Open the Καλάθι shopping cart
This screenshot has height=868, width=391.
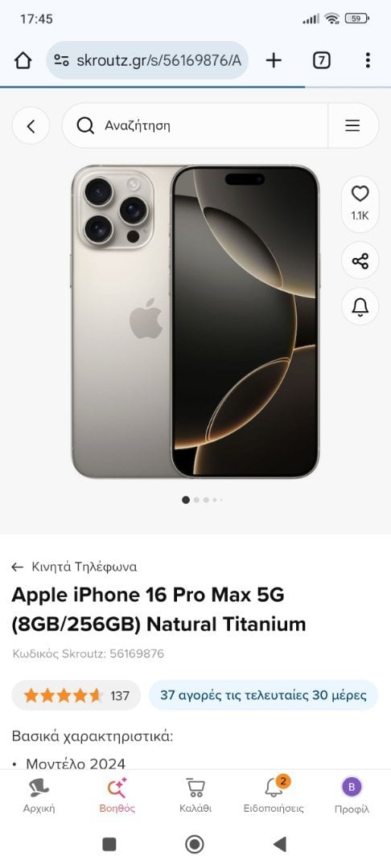(x=195, y=796)
